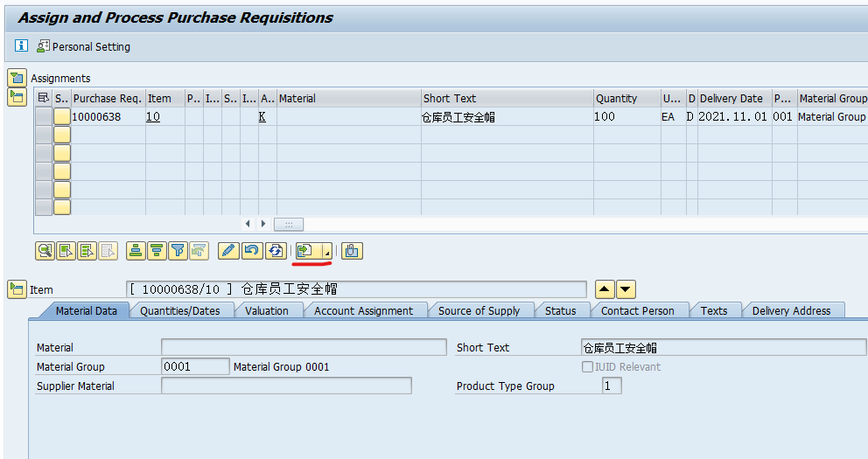
Task: Open account assignment category link K
Action: click(262, 116)
